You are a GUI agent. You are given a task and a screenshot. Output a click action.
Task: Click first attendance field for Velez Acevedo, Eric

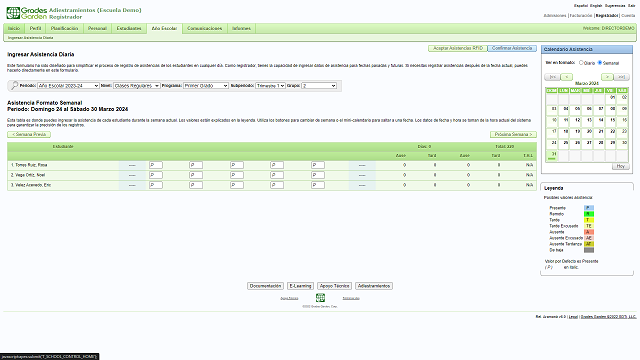pos(156,185)
